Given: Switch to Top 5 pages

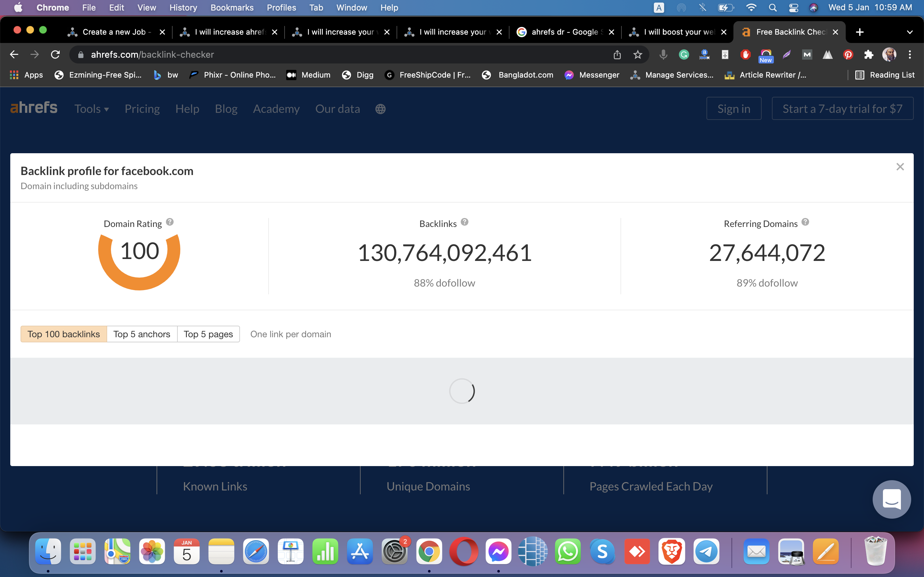Looking at the screenshot, I should (208, 334).
